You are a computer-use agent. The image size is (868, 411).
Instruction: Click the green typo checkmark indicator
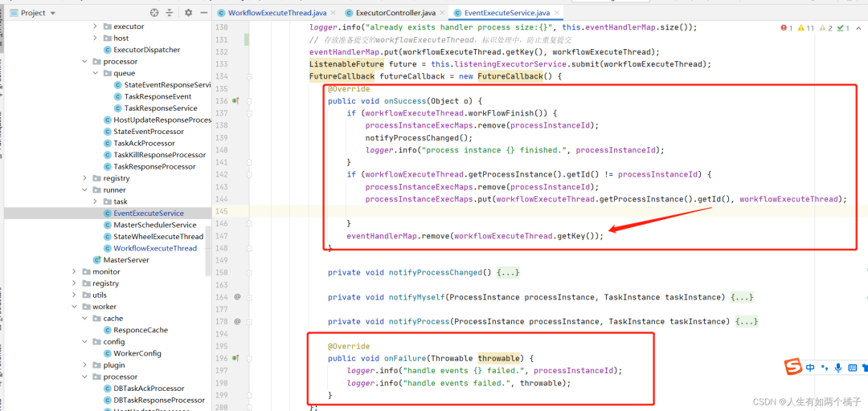[x=844, y=28]
